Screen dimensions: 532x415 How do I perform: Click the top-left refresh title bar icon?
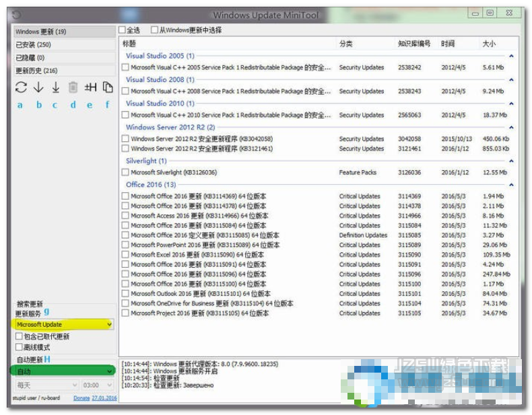(16, 15)
